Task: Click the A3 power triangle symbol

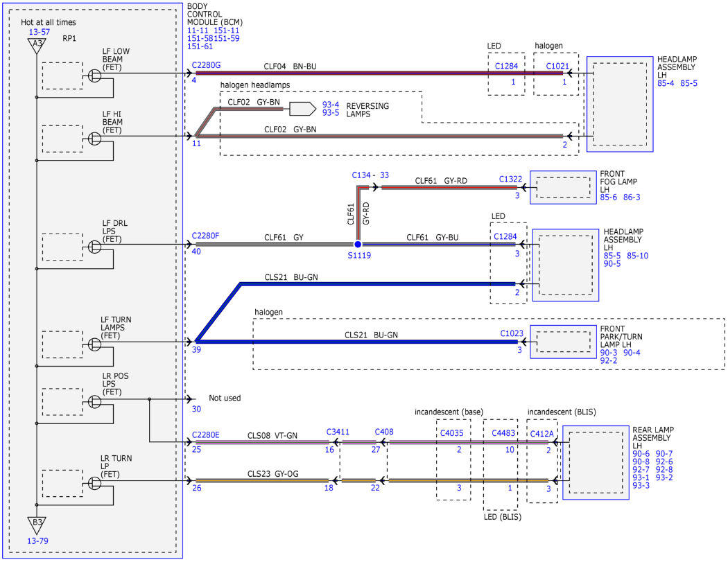Action: [x=37, y=46]
